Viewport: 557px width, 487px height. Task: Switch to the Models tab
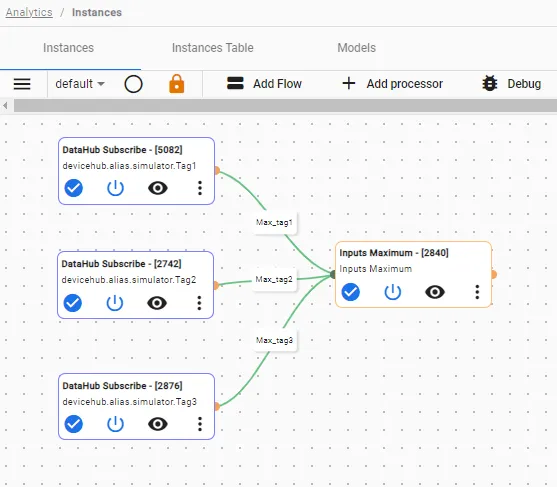coord(357,48)
